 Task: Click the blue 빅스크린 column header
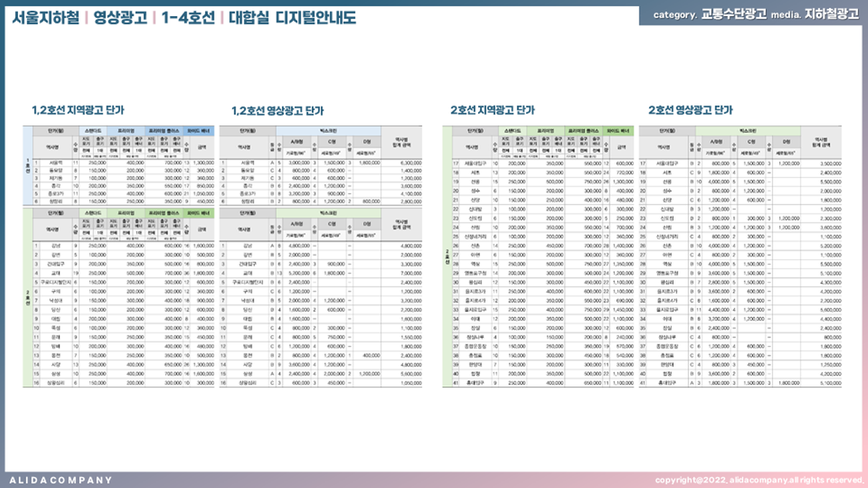tap(329, 131)
